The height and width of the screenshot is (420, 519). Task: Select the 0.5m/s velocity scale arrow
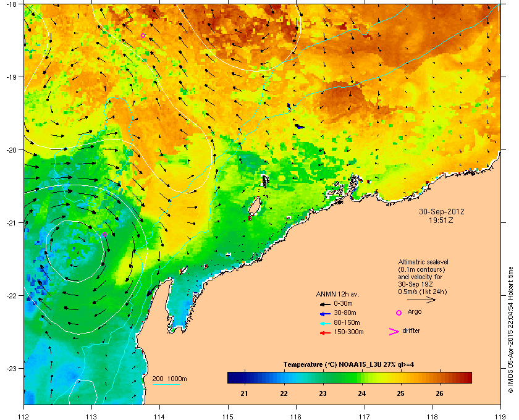point(421,300)
